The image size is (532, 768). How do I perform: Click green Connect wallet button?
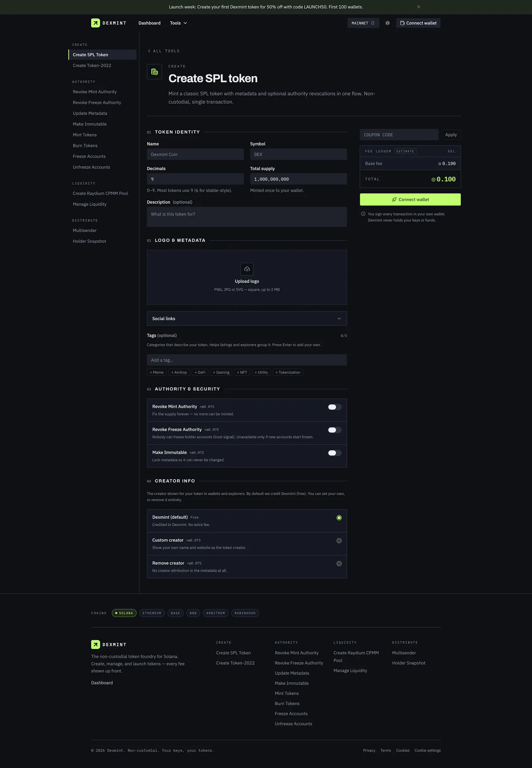[x=410, y=200]
